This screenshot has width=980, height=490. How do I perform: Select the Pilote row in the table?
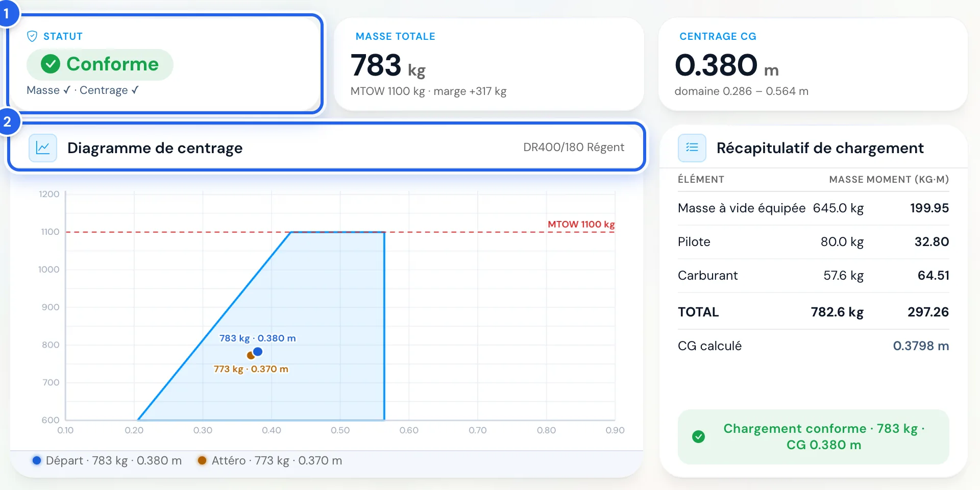(x=813, y=242)
